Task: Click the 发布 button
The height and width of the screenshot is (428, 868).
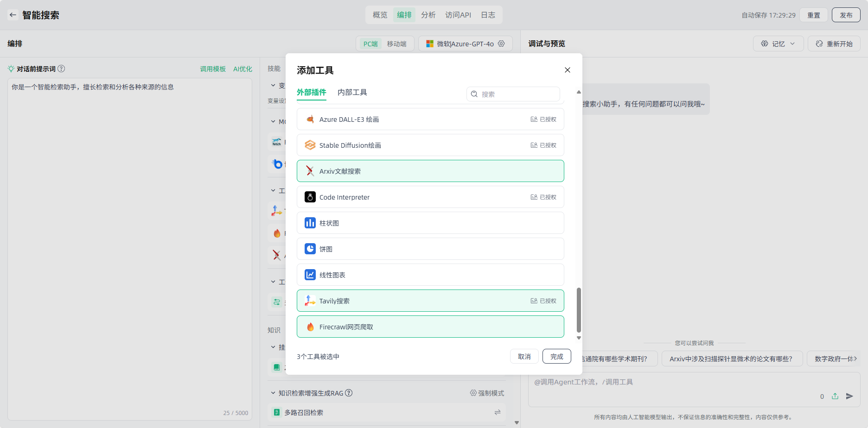Action: point(846,15)
